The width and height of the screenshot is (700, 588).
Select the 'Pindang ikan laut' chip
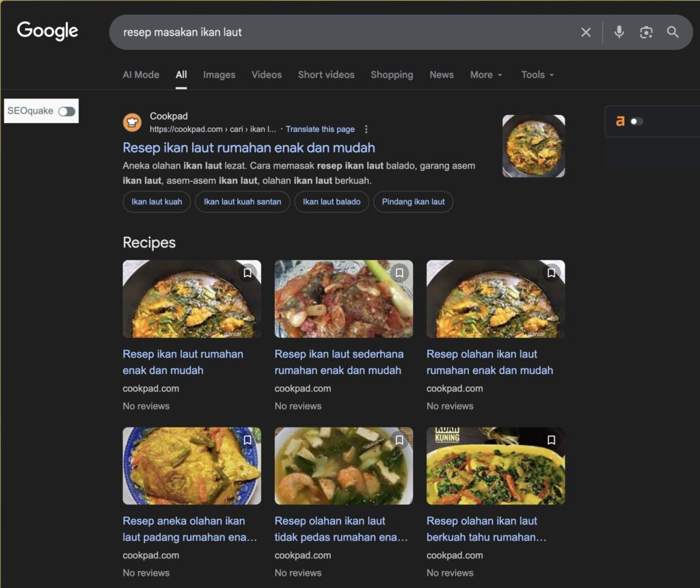pos(414,202)
